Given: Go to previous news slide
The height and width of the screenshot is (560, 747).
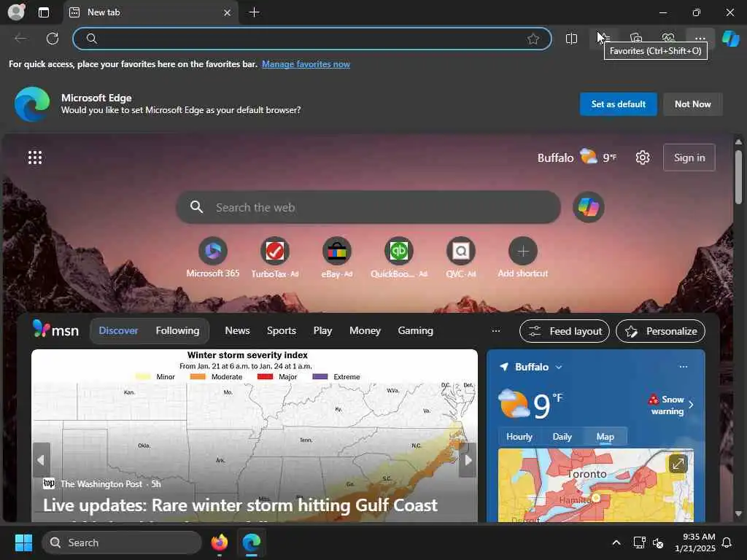Looking at the screenshot, I should (41, 459).
